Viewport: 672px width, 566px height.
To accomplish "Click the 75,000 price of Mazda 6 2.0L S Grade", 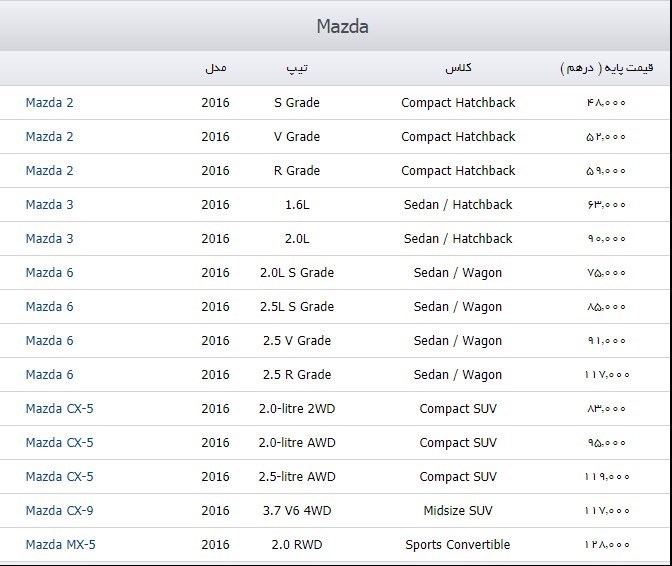I will click(607, 273).
